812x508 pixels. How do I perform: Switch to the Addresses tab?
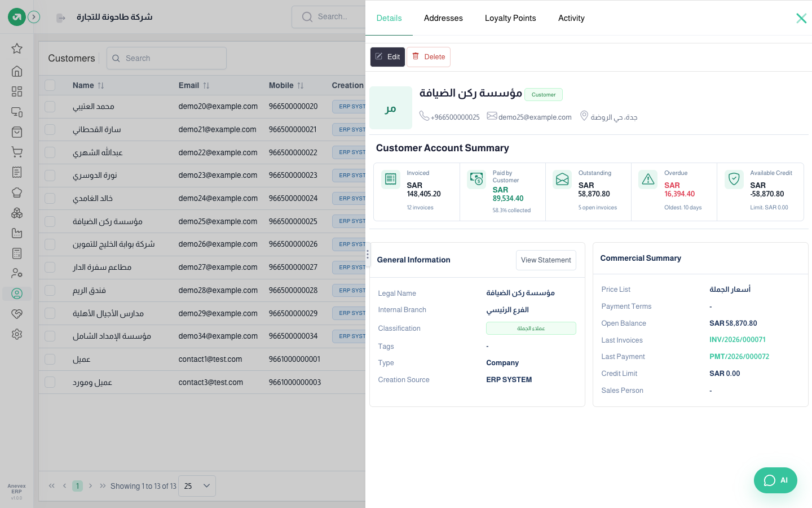pos(443,18)
